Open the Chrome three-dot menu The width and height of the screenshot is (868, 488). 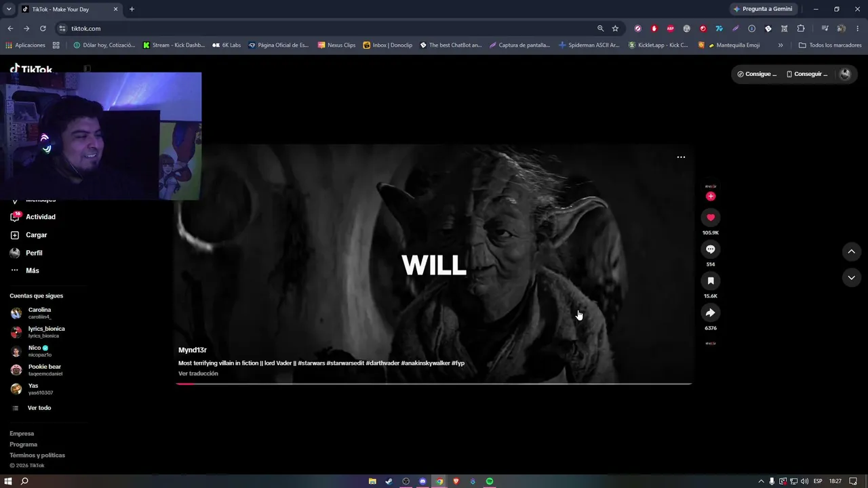857,28
